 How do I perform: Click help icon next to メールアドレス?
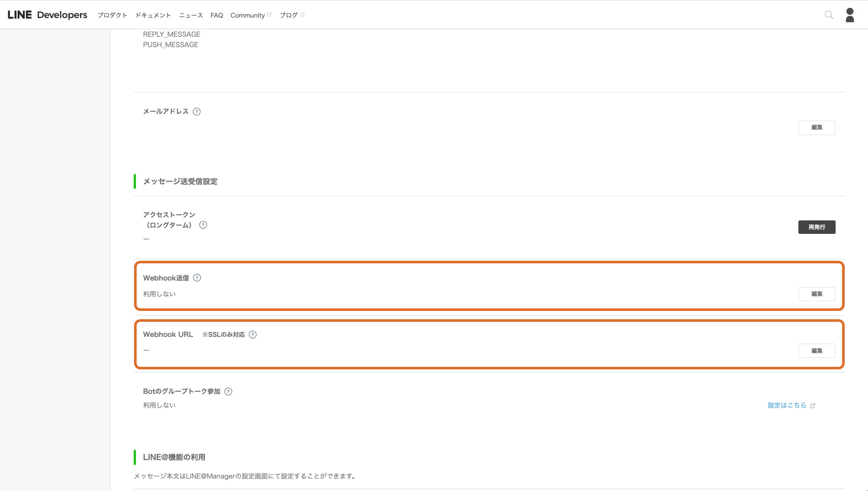[x=197, y=112]
